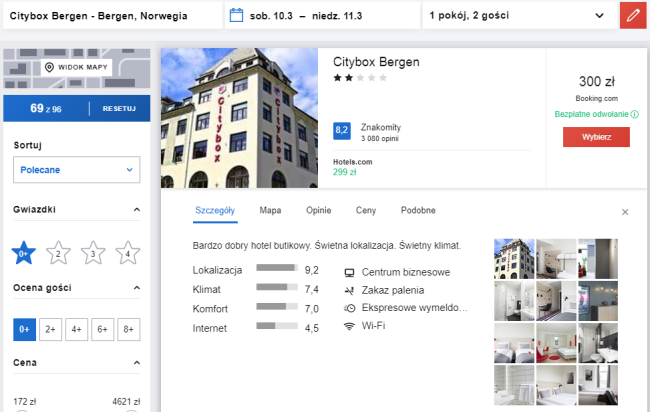Click the Centrum biznesowe monitor icon
650x412 pixels.
point(349,273)
